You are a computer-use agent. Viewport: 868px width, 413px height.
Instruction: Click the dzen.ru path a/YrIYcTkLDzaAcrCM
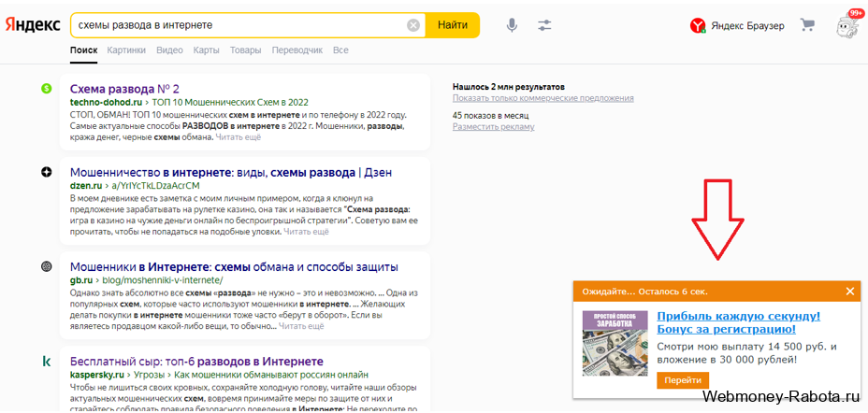pos(154,186)
